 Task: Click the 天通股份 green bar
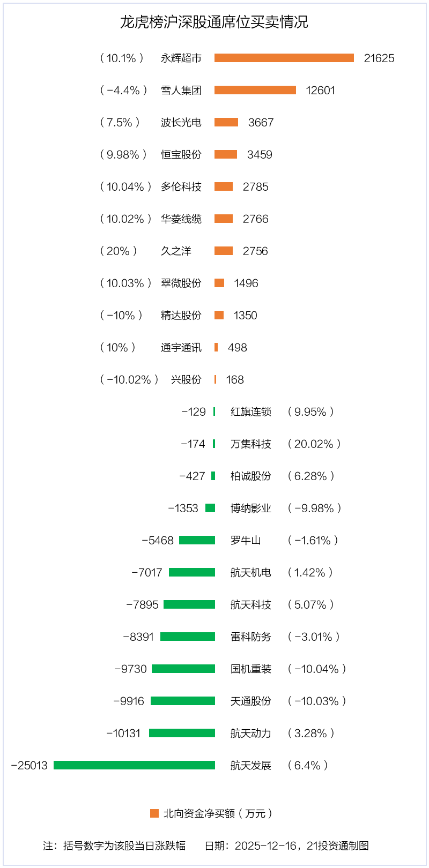click(182, 701)
